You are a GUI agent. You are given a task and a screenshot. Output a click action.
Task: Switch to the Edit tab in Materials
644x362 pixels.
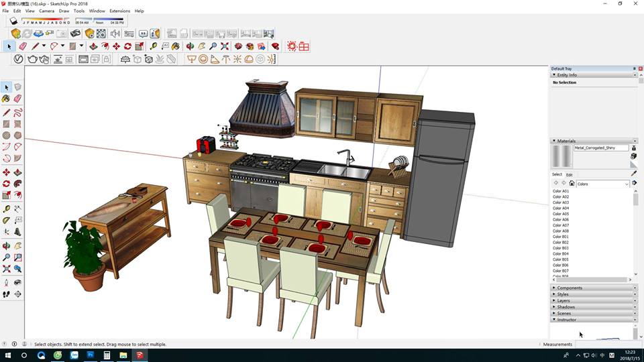pyautogui.click(x=570, y=174)
